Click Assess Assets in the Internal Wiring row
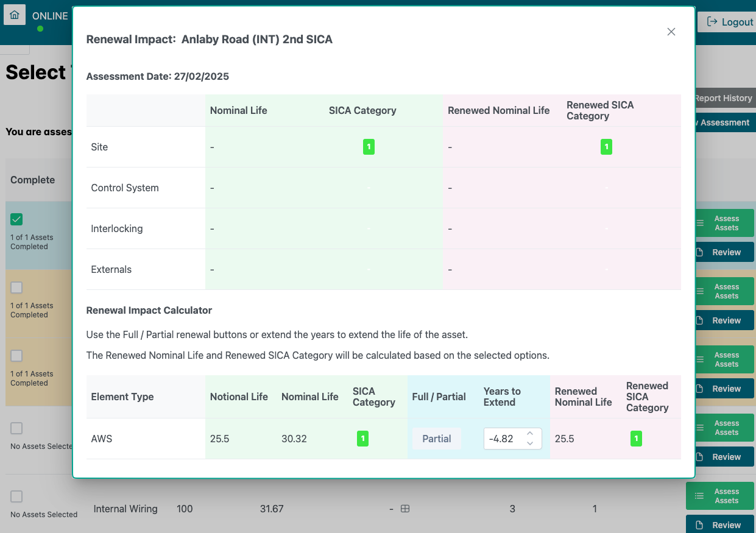Image resolution: width=756 pixels, height=533 pixels. (x=720, y=496)
